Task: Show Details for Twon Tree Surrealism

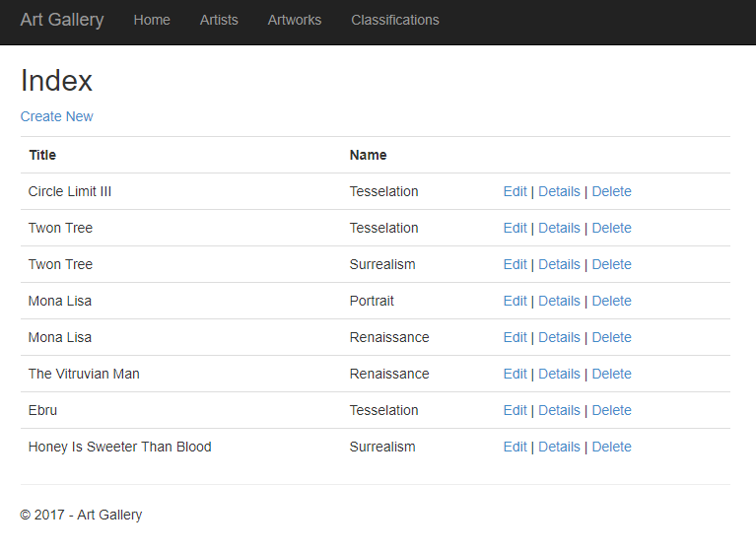Action: click(x=559, y=265)
